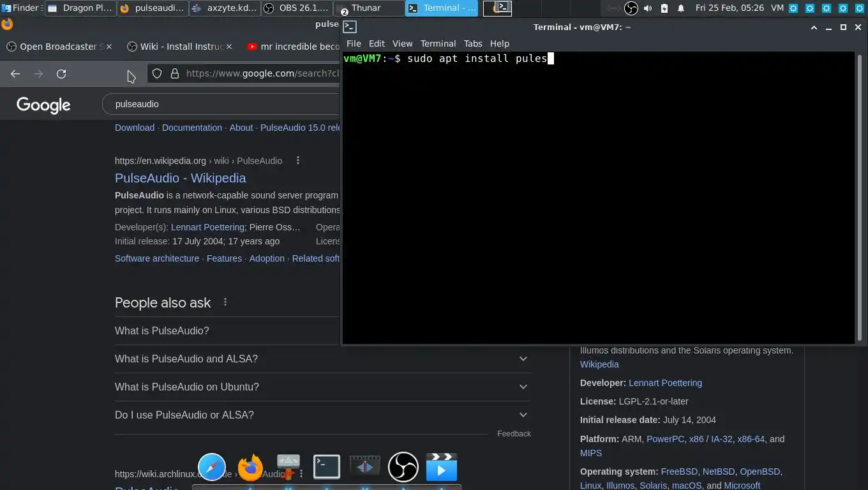The height and width of the screenshot is (490, 868).
Task: Open Terminal Help menu
Action: [x=500, y=43]
